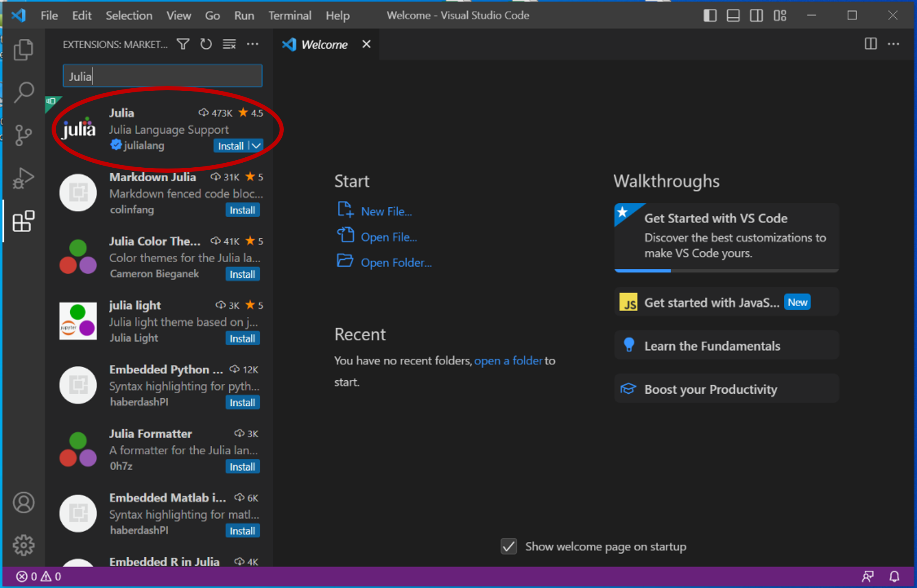Open the Explorer view in activity bar
917x588 pixels.
tap(23, 50)
